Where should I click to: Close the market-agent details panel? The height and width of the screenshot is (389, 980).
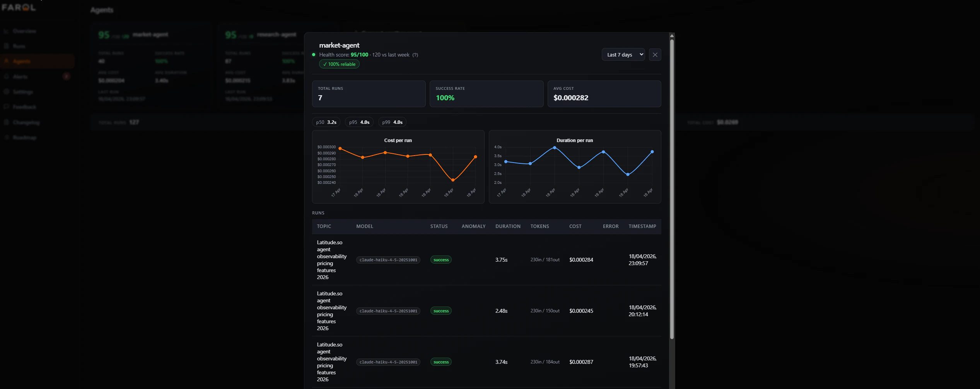pyautogui.click(x=655, y=55)
